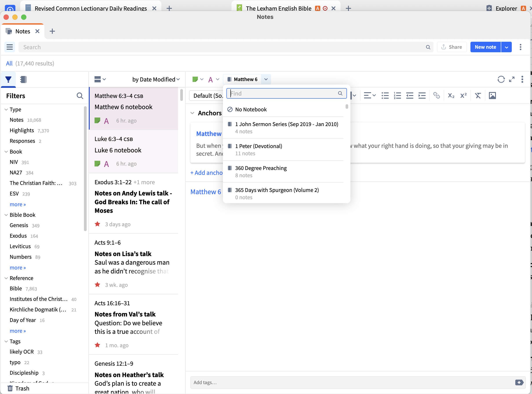The image size is (532, 394).
Task: Toggle the sidebar hamburger menu
Action: [9, 47]
